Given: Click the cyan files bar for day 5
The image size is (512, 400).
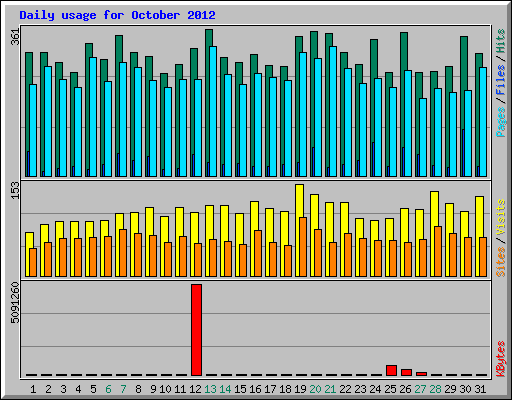Looking at the screenshot, I should tap(93, 117).
